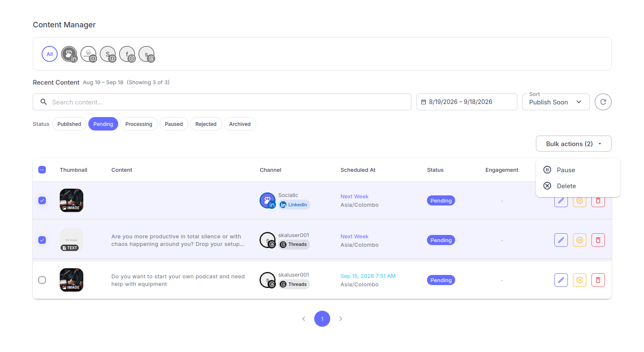This screenshot has height=352, width=644.
Task: Go to the next page arrow
Action: pyautogui.click(x=341, y=319)
